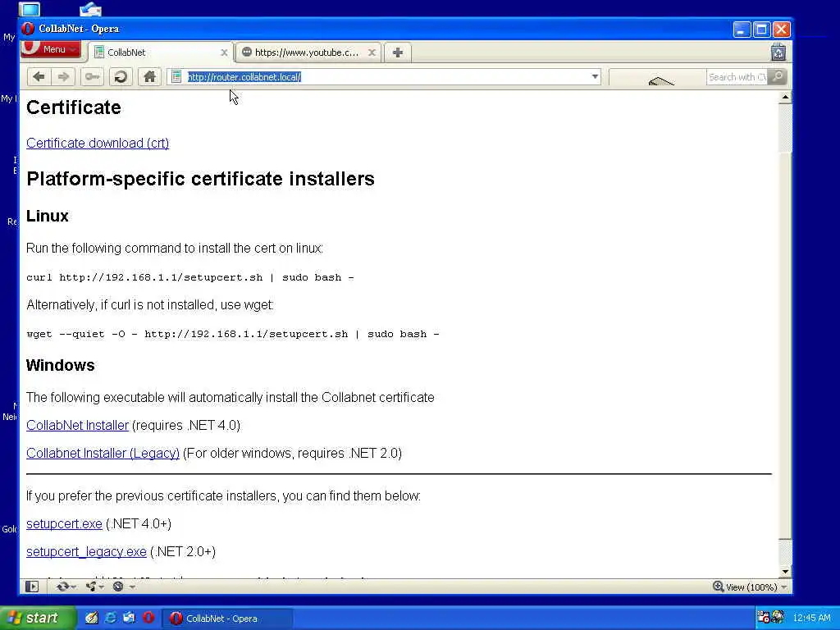Go back with the back arrow
Viewport: 840px width, 630px height.
pos(39,76)
